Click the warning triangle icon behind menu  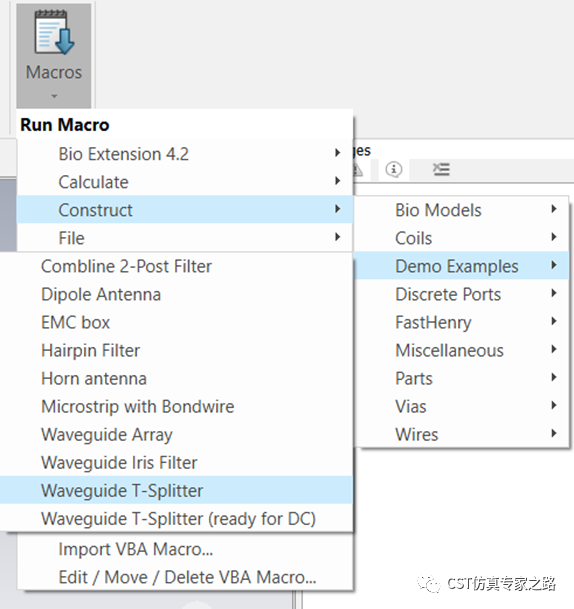click(358, 170)
